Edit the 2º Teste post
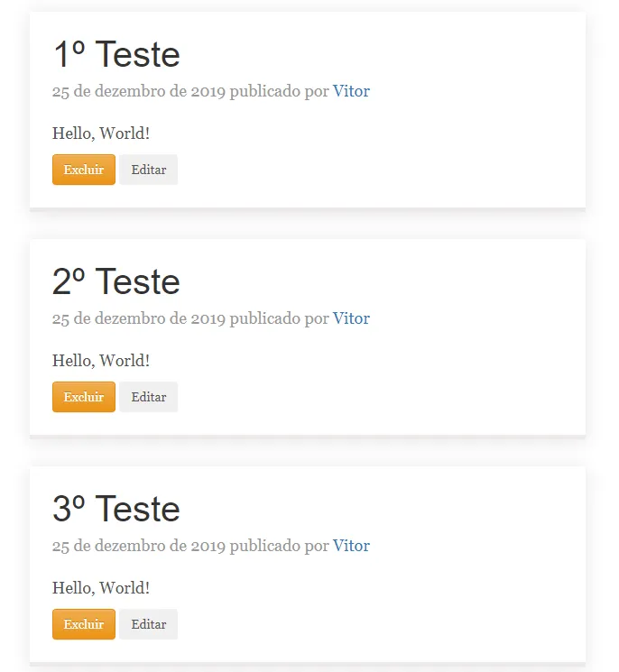Viewport: 619px width, 672px height. click(x=149, y=397)
